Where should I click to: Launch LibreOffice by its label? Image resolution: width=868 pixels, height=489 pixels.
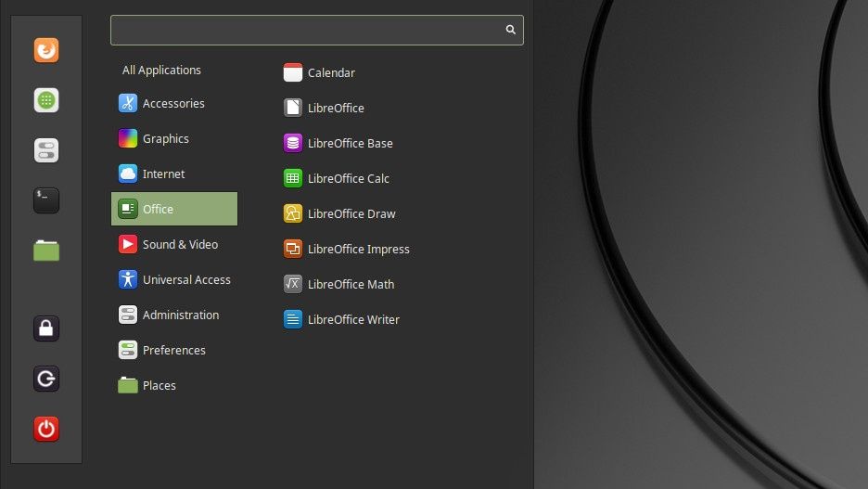coord(336,108)
